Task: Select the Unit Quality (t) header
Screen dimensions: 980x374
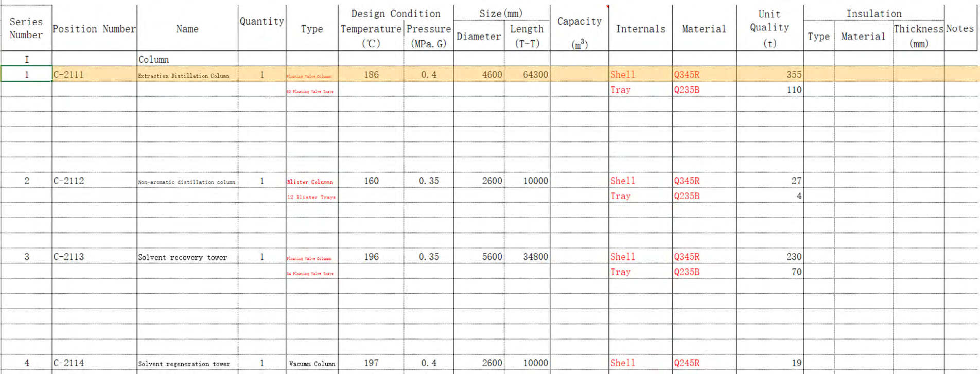Action: tap(769, 28)
